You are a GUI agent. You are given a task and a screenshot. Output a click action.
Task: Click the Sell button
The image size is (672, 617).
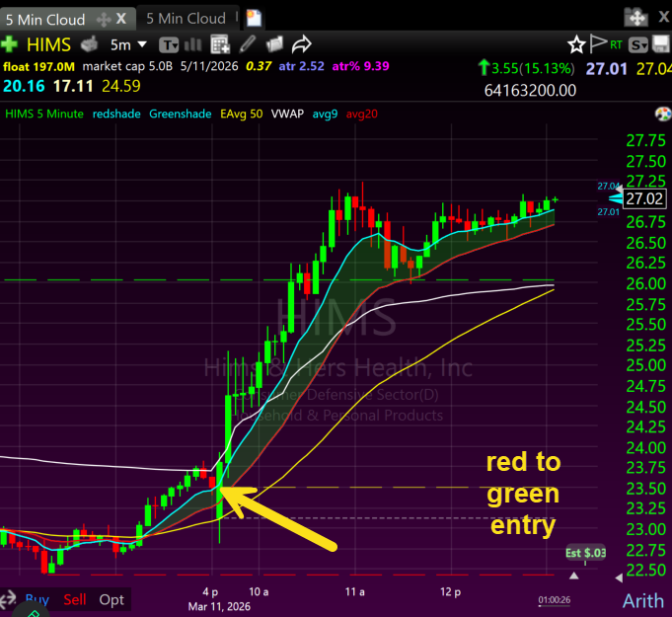[75, 599]
